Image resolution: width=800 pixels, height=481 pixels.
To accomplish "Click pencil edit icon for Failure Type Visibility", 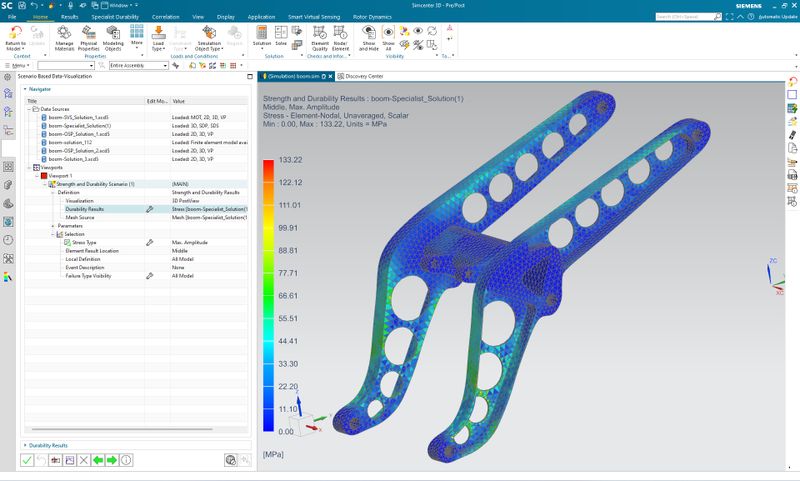I will (x=149, y=276).
